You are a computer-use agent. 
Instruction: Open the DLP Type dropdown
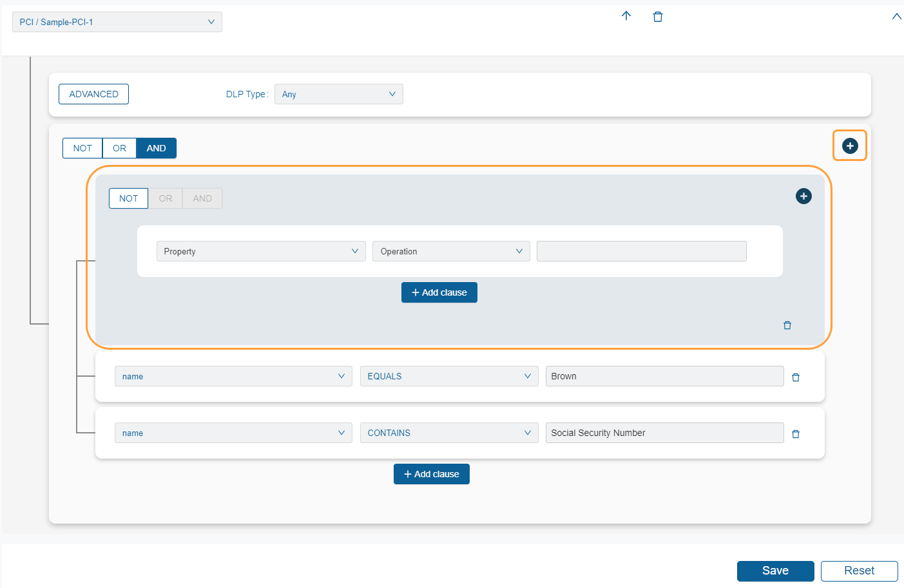click(x=338, y=94)
